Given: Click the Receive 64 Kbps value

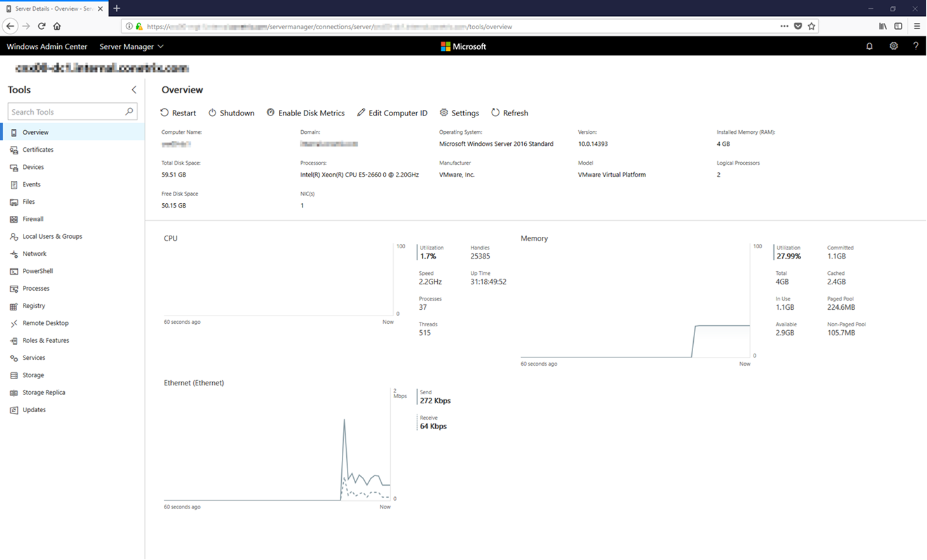Looking at the screenshot, I should [x=433, y=427].
